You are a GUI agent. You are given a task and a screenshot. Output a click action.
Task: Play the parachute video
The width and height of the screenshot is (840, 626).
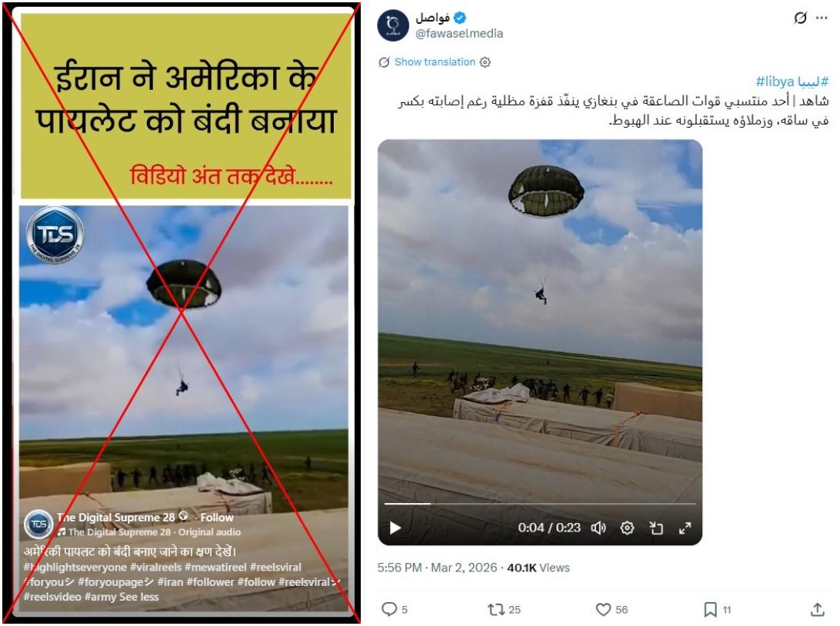coord(395,528)
